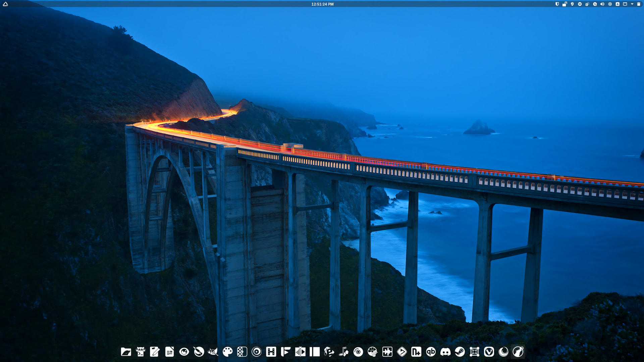Open the application launcher in top-left corner

point(5,4)
